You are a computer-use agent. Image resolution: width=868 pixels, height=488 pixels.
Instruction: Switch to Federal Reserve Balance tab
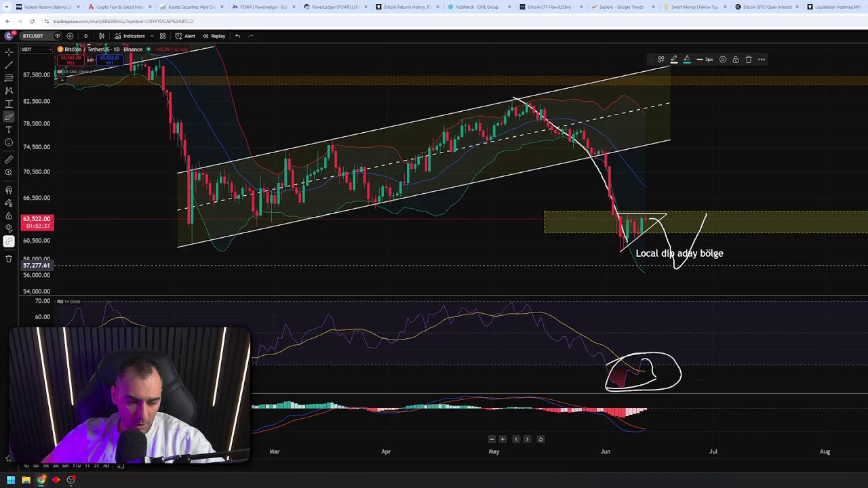click(47, 7)
